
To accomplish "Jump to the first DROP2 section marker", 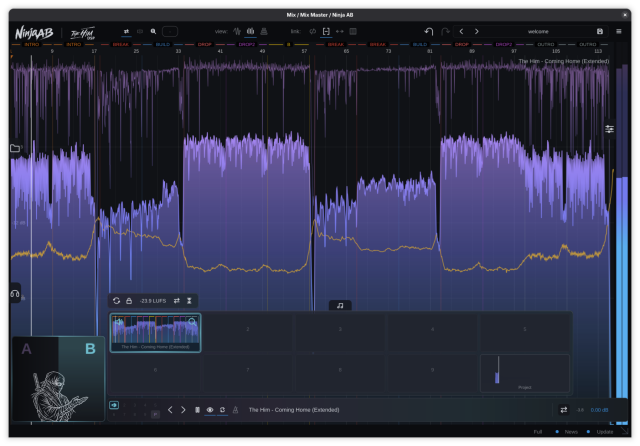I will (247, 44).
